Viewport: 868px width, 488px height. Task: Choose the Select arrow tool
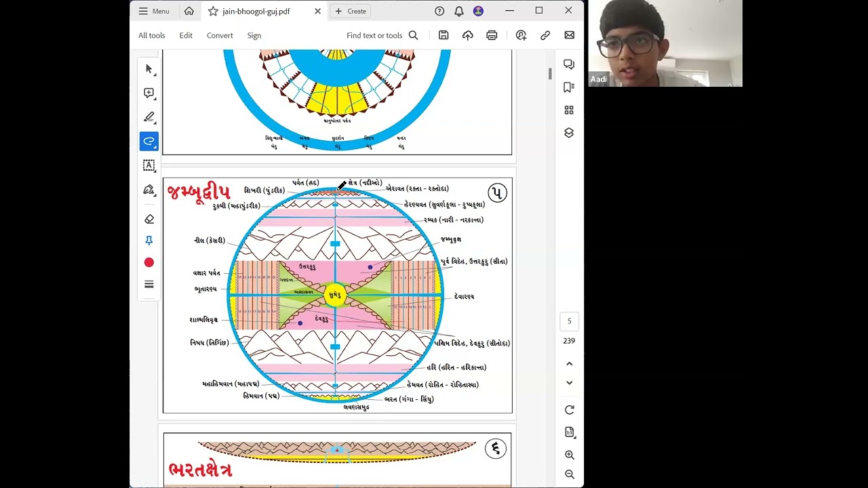point(149,69)
